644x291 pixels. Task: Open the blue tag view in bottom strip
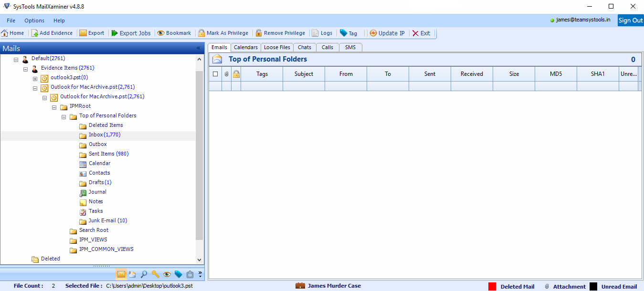click(x=178, y=274)
